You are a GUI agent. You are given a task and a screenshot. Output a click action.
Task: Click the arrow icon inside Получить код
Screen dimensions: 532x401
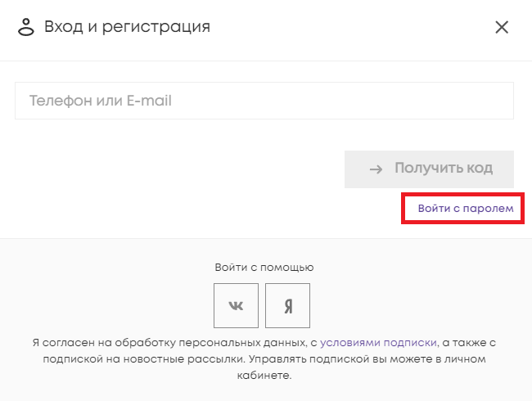[x=376, y=169]
